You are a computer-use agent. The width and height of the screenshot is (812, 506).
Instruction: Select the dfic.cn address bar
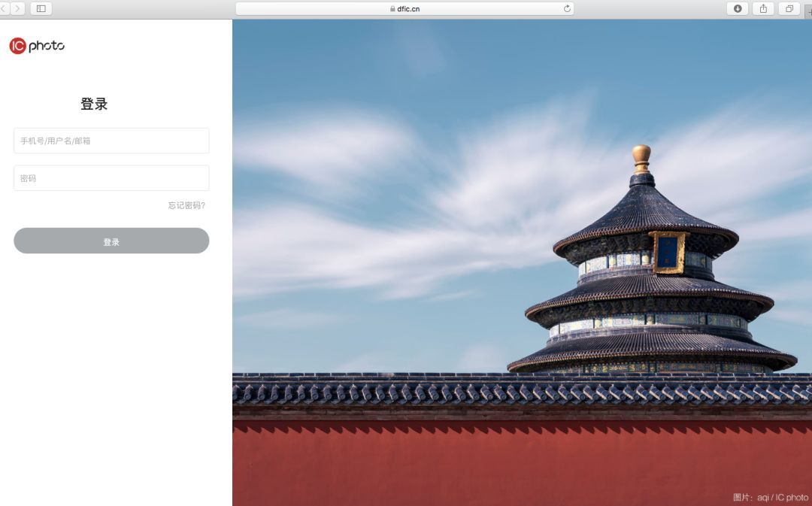click(451, 9)
